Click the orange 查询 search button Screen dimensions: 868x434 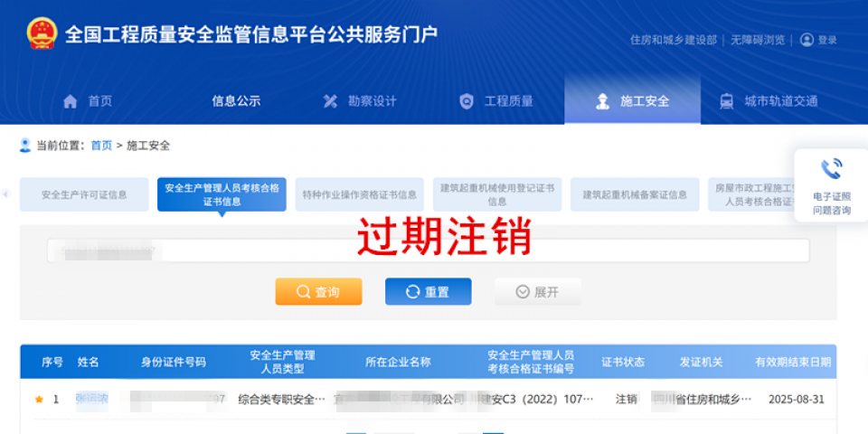pos(319,292)
